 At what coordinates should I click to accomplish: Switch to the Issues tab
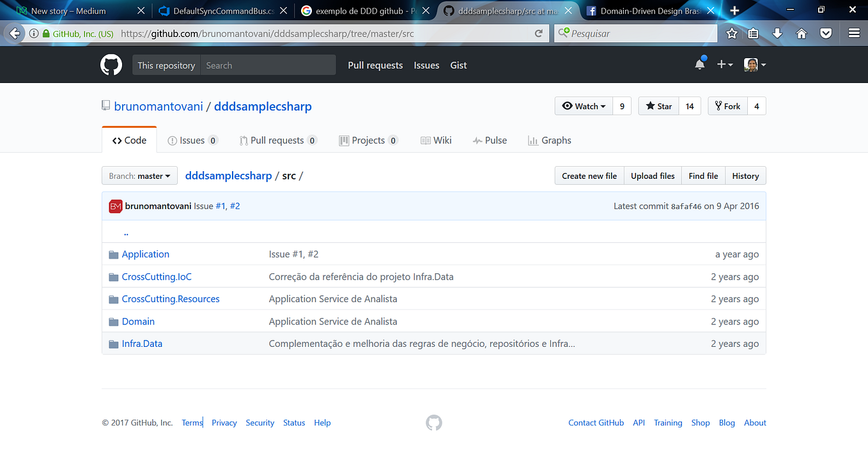click(192, 140)
